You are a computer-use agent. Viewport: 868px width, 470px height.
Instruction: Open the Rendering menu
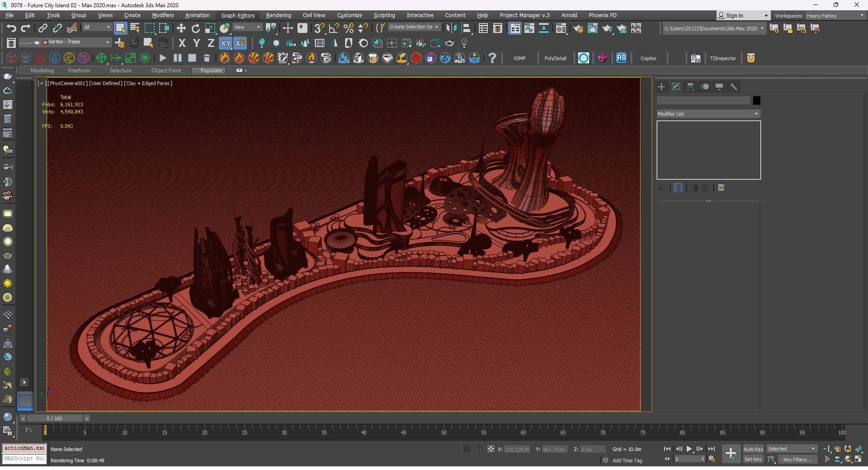tap(278, 15)
